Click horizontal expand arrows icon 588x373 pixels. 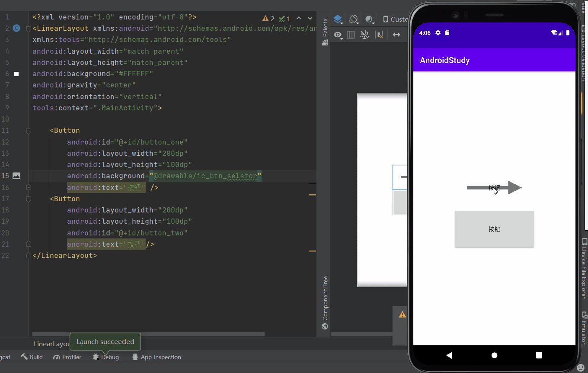point(396,35)
